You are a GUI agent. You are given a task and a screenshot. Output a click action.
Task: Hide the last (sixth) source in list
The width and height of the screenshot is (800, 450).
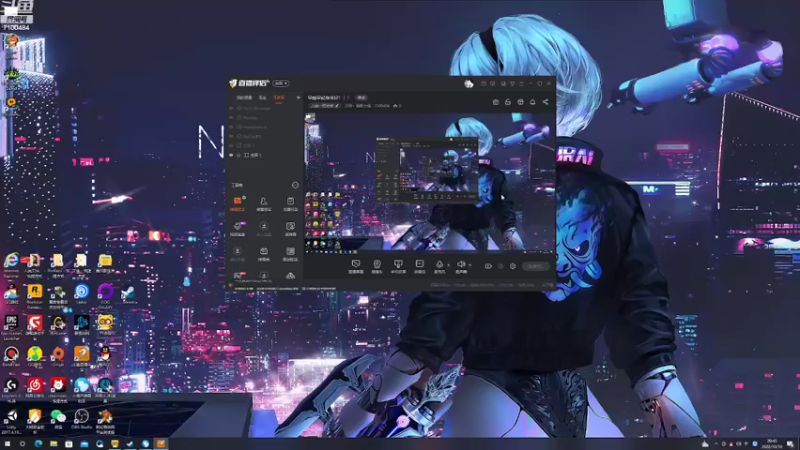click(231, 155)
